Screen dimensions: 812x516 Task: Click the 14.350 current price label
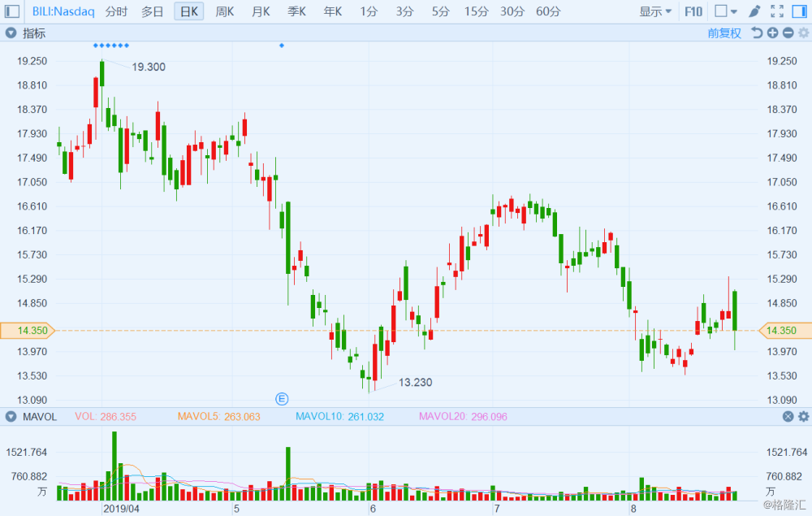click(x=27, y=331)
